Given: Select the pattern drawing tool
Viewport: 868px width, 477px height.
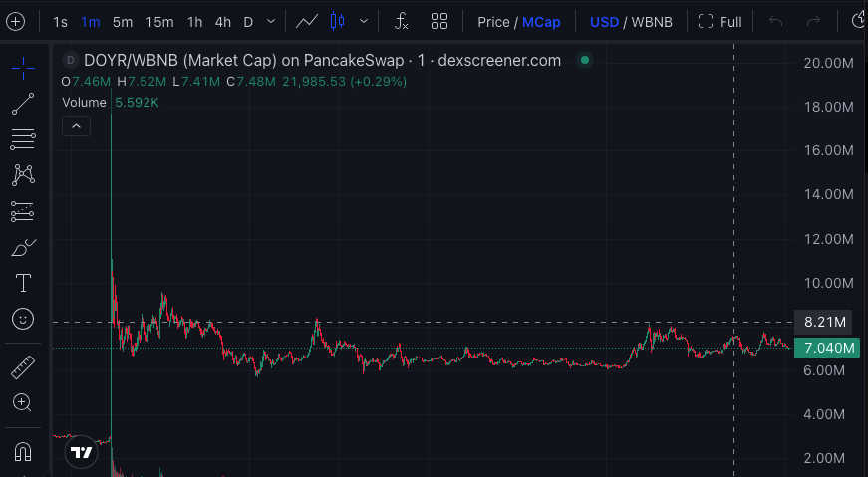Looking at the screenshot, I should (23, 175).
